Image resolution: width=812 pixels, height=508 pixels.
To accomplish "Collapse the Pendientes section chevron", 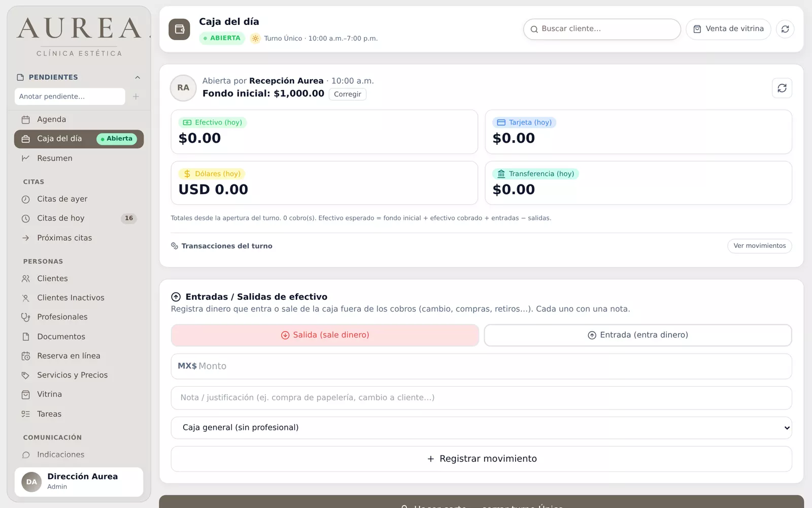I will 138,77.
